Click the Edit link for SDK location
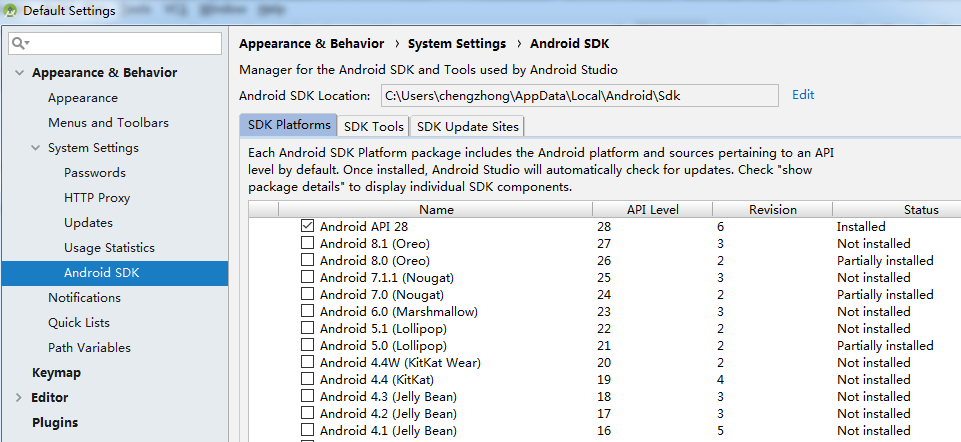The image size is (961, 442). pos(803,94)
